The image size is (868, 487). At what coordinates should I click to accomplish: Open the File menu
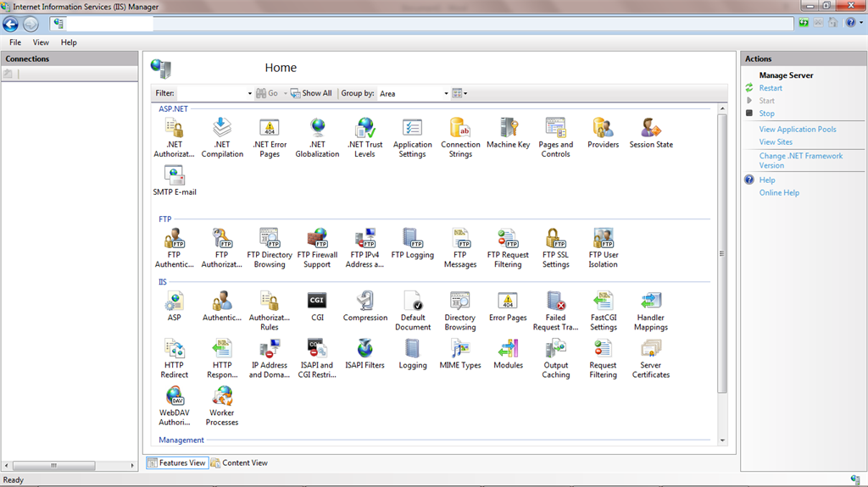click(15, 42)
